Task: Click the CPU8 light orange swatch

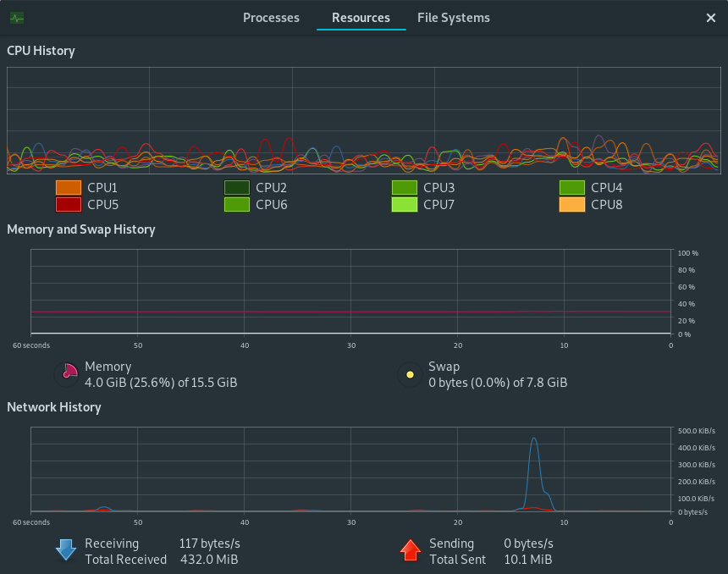Action: pyautogui.click(x=572, y=205)
